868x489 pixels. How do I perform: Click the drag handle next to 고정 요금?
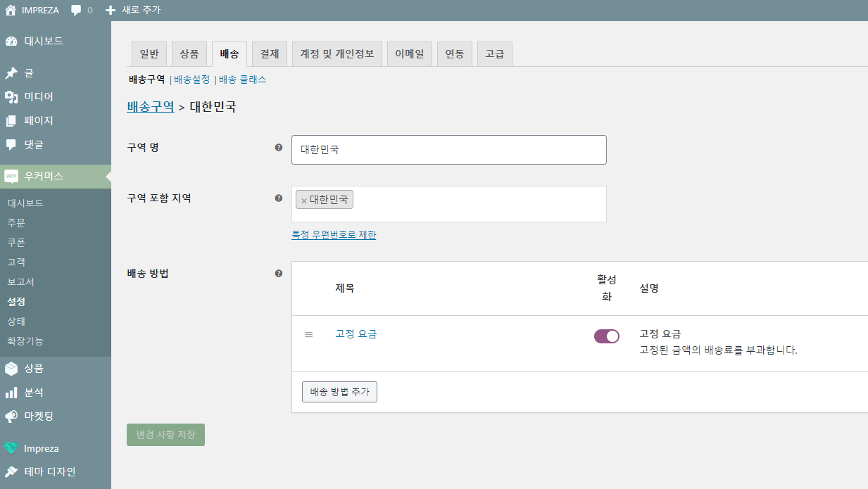(308, 334)
